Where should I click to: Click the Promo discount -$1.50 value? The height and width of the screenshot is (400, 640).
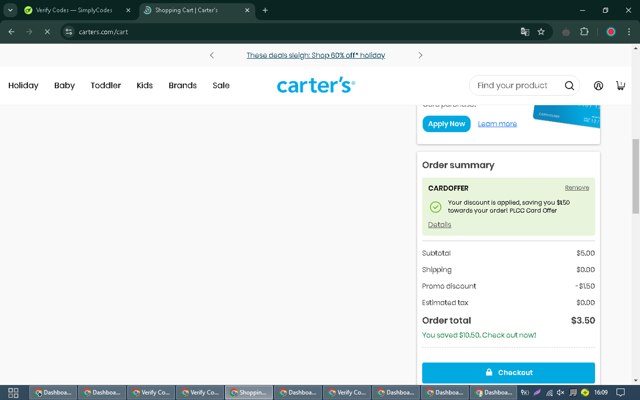(585, 286)
